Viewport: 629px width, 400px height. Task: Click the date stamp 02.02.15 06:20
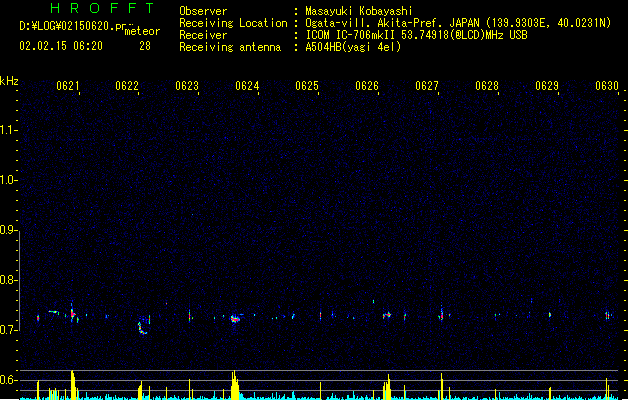pyautogui.click(x=61, y=46)
